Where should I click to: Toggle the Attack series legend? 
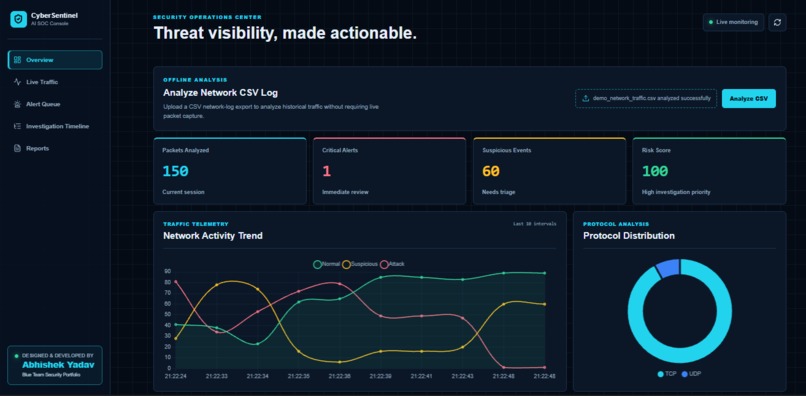point(392,264)
